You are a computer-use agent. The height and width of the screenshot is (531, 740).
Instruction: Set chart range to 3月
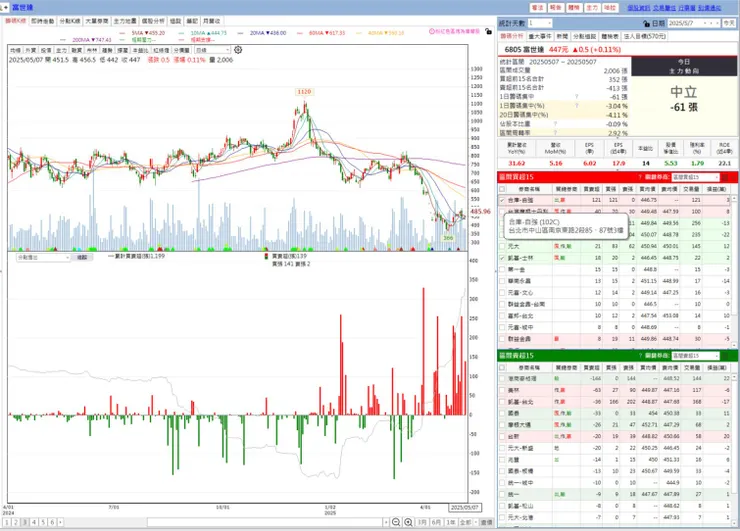[x=422, y=522]
